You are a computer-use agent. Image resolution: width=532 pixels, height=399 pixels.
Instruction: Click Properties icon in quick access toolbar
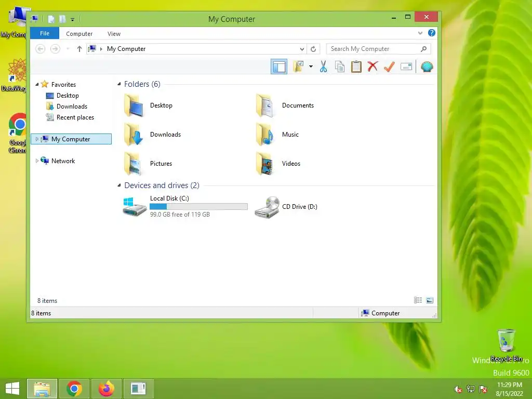click(x=51, y=19)
